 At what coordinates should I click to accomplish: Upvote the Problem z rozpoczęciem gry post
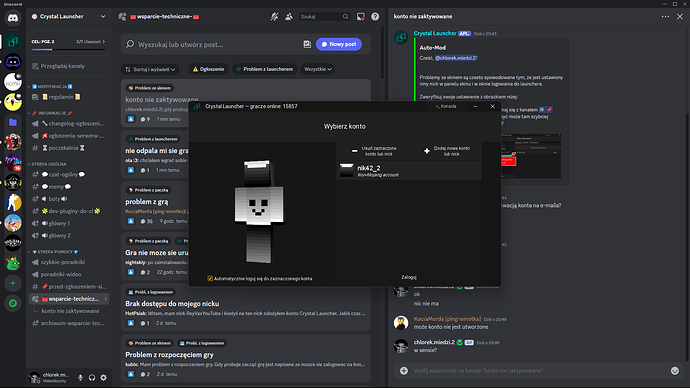pyautogui.click(x=131, y=374)
